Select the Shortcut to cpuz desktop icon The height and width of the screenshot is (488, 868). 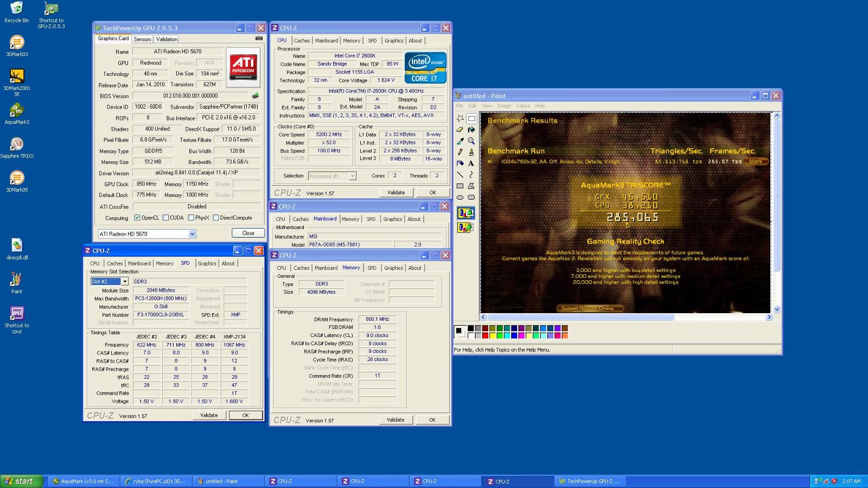coord(17,320)
